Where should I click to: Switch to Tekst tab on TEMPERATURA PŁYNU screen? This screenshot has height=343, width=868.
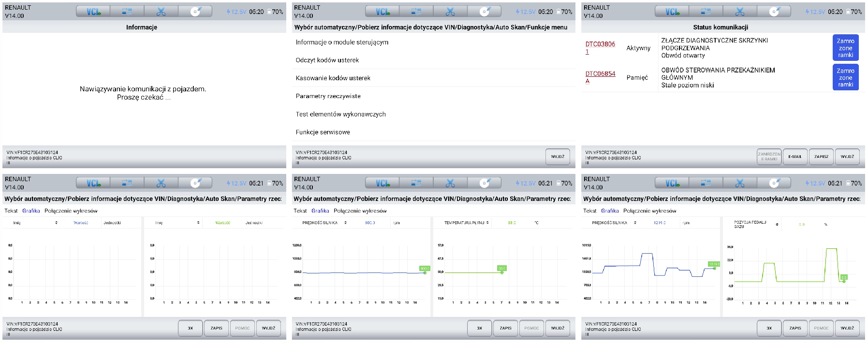[300, 211]
